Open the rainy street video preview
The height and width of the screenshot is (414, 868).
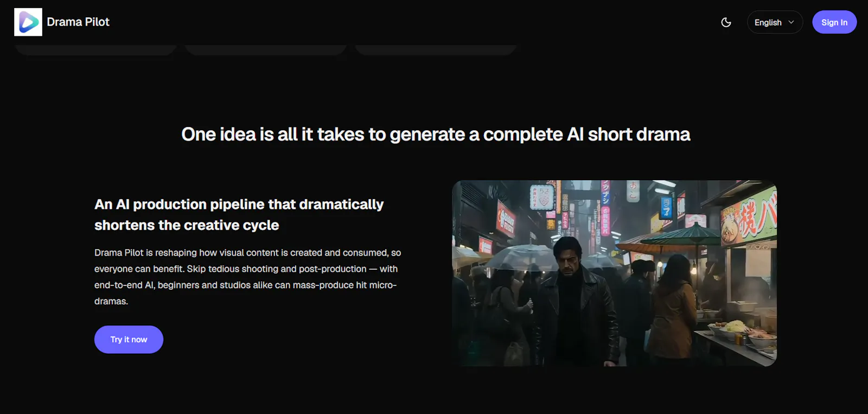(614, 273)
